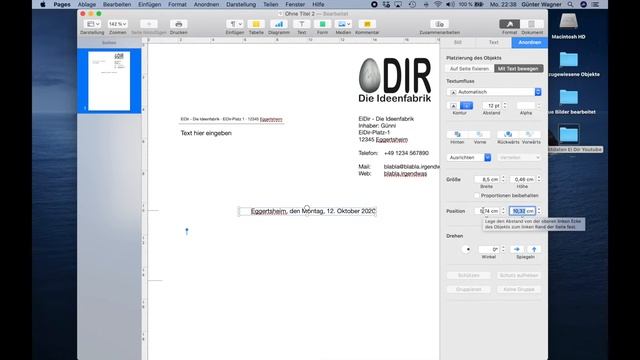Click the Gruppieren button
Screen dimensions: 640x360
[469, 289]
